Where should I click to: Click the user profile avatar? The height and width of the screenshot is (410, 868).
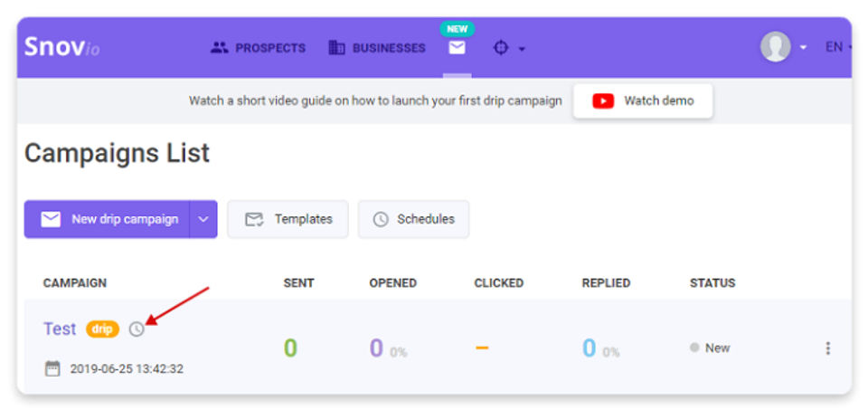pos(775,47)
